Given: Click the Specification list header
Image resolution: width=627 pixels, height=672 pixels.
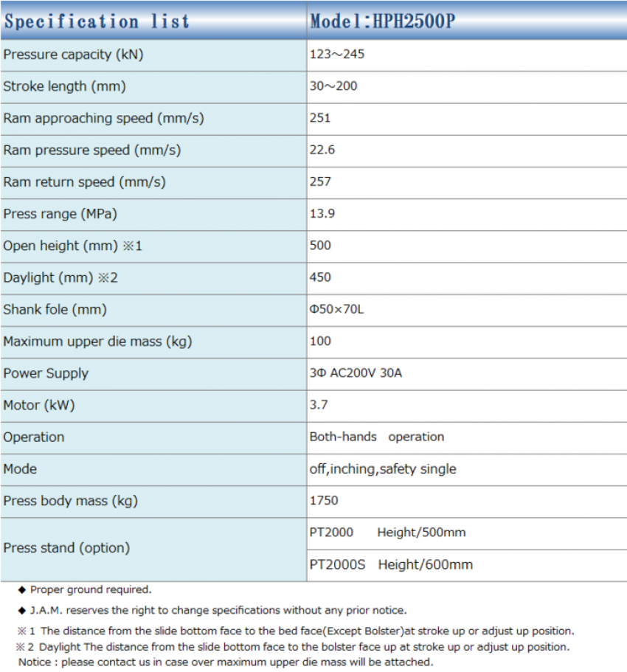Looking at the screenshot, I should point(97,21).
